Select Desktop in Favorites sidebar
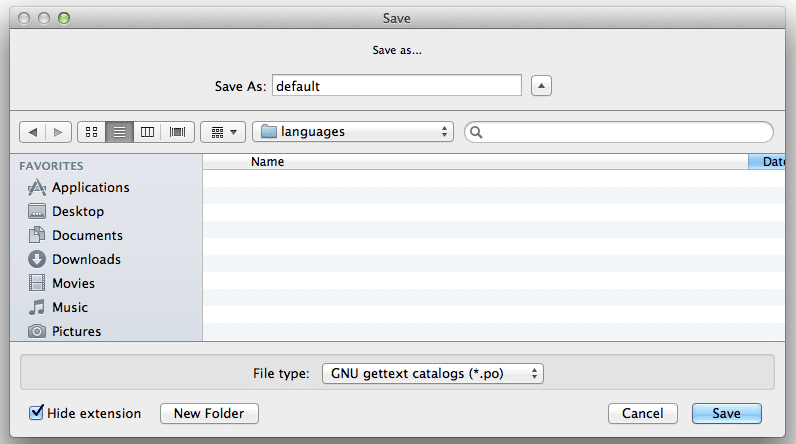Viewport: 796px width, 444px height. point(78,211)
